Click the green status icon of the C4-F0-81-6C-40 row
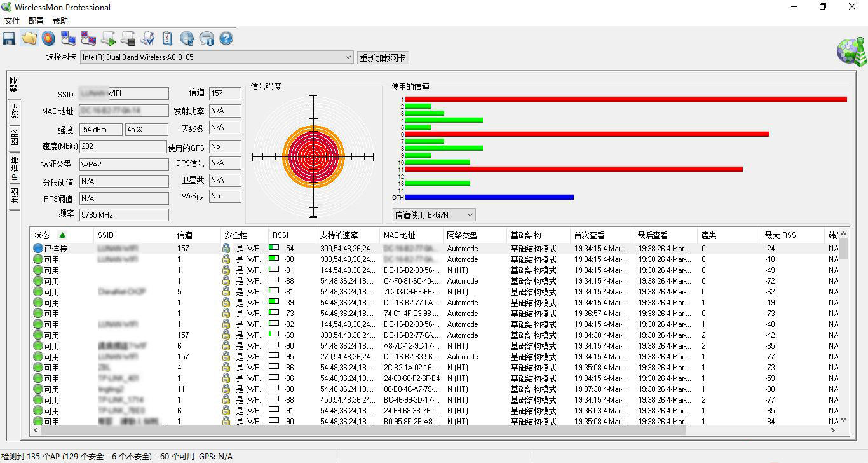This screenshot has height=463, width=868. 38,281
